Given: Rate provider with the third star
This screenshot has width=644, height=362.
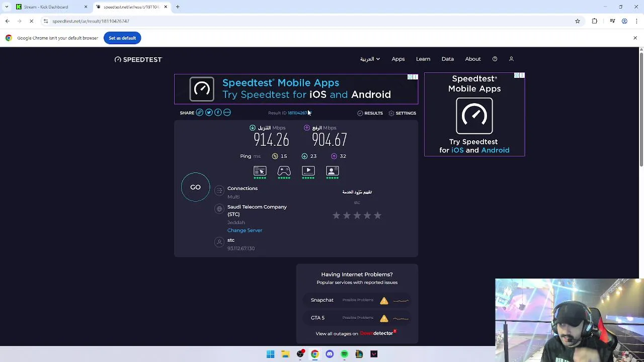Looking at the screenshot, I should tap(357, 215).
